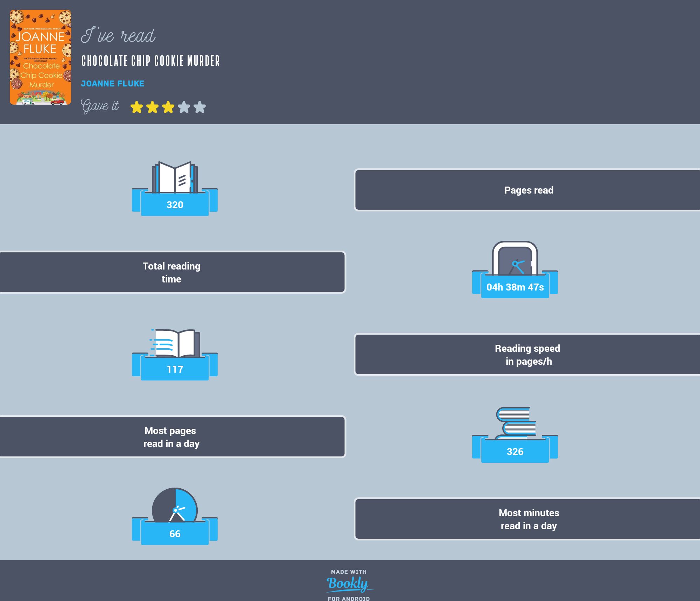Click the 'Most minutes read in a day' box
Viewport: 700px width, 601px height.
527,519
